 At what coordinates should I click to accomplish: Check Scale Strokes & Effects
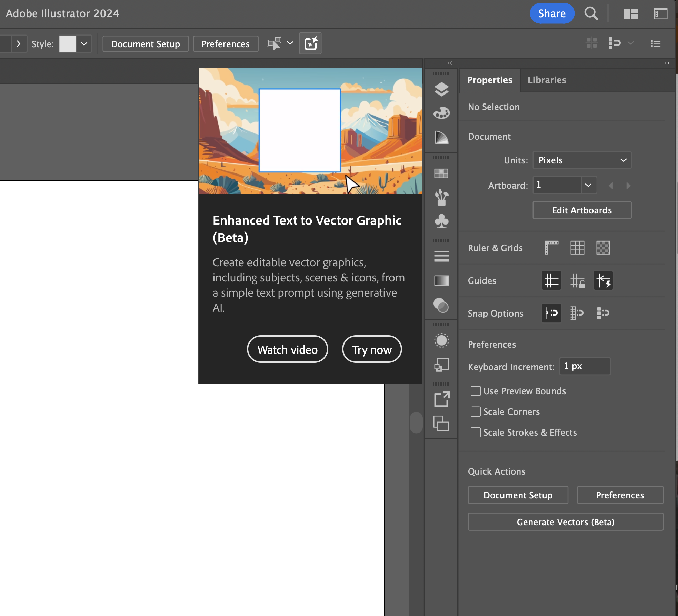[x=476, y=432]
